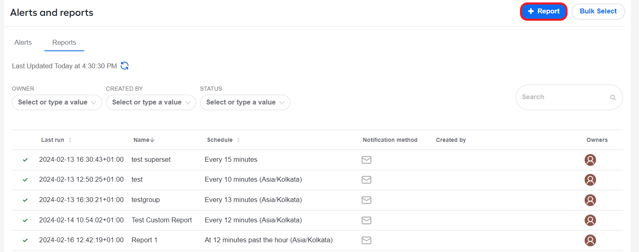The image size is (644, 252).
Task: Click the Owners column header
Action: click(597, 140)
